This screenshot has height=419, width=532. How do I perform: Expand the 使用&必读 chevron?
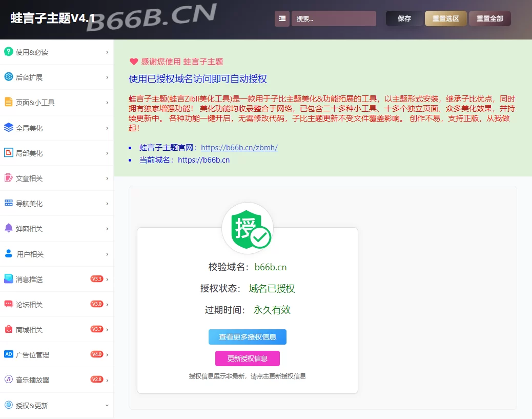(107, 52)
